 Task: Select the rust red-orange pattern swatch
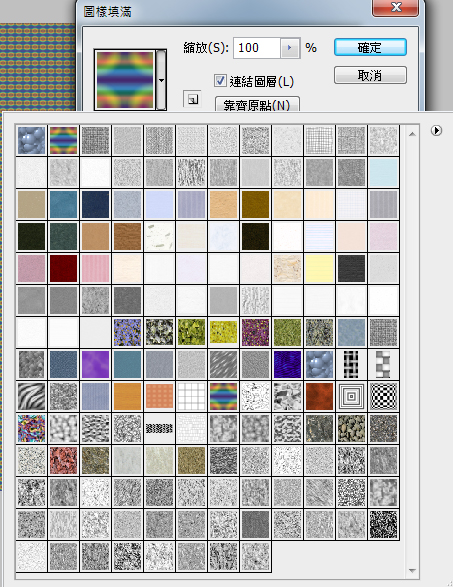click(319, 396)
